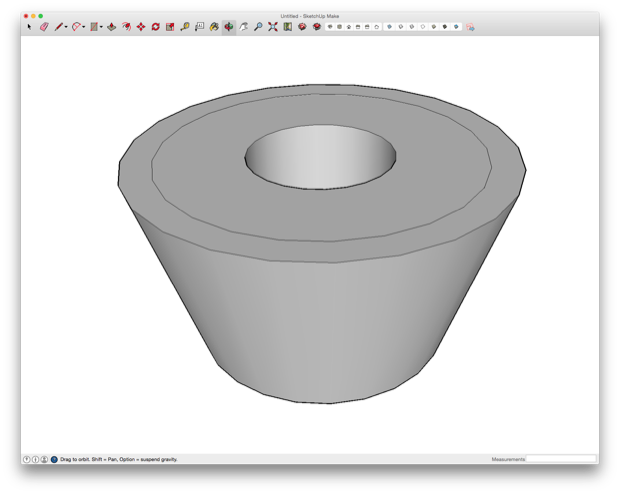The width and height of the screenshot is (620, 494).
Task: Enable the Hidden Line style
Action: [423, 27]
